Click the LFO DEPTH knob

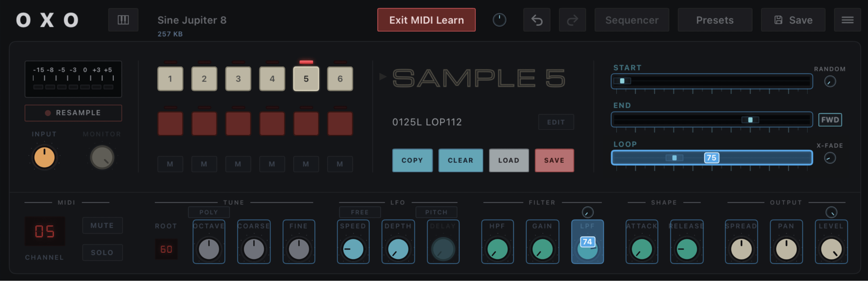(398, 249)
